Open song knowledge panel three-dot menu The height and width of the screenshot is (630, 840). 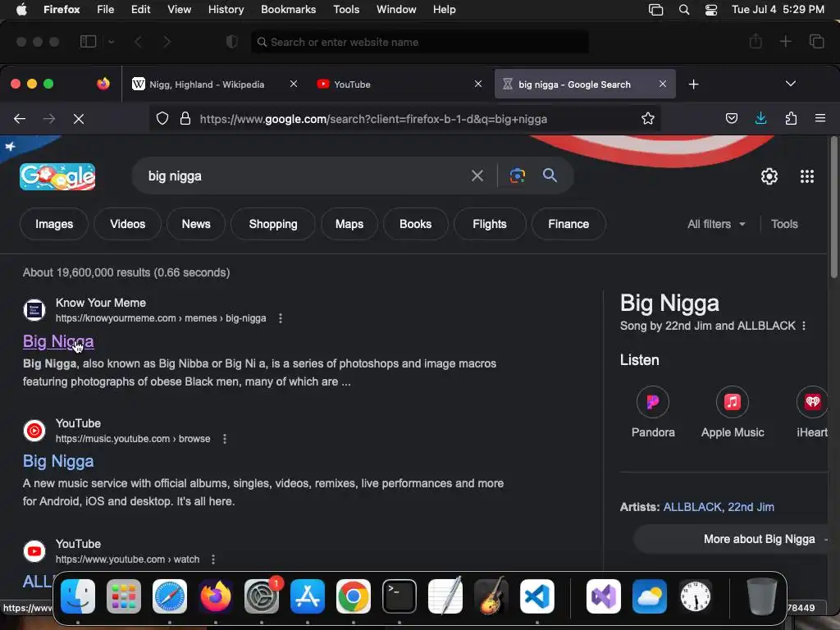804,326
